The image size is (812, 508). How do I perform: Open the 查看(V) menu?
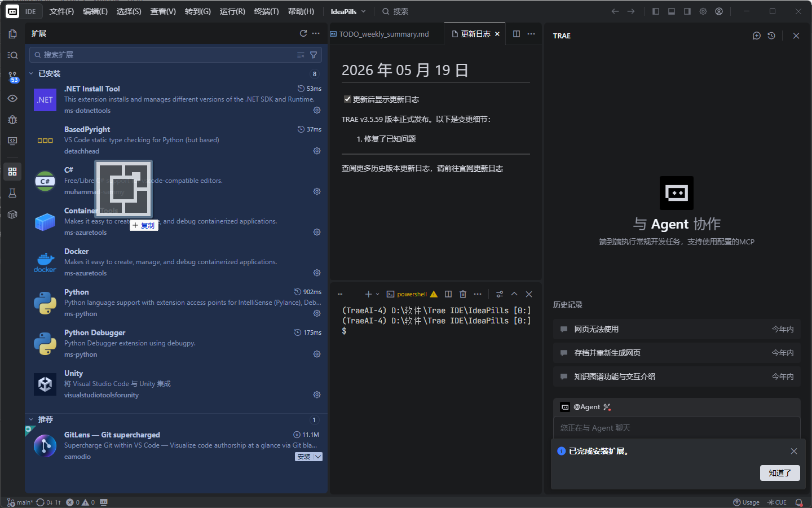[163, 11]
